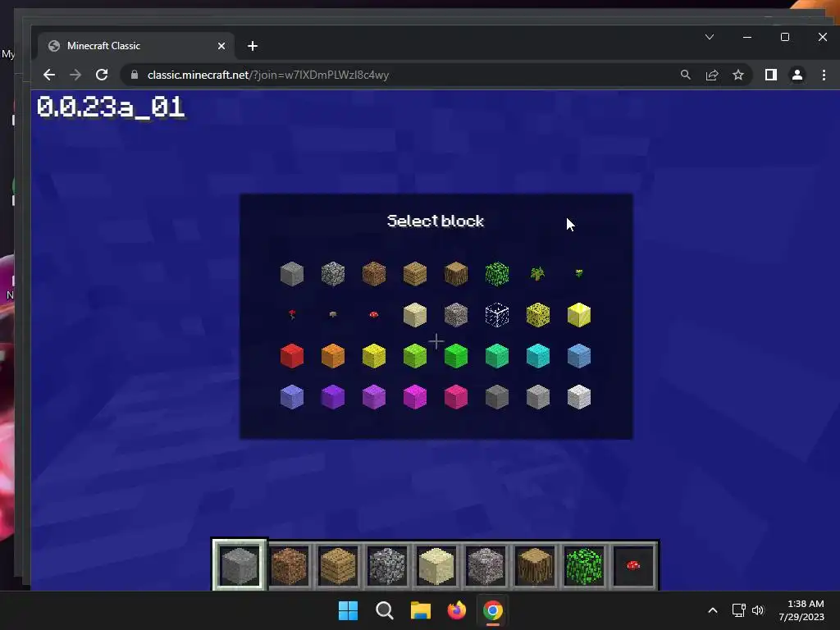Select the sand slot in the hotbar
Viewport: 840px width, 630px height.
click(x=436, y=566)
